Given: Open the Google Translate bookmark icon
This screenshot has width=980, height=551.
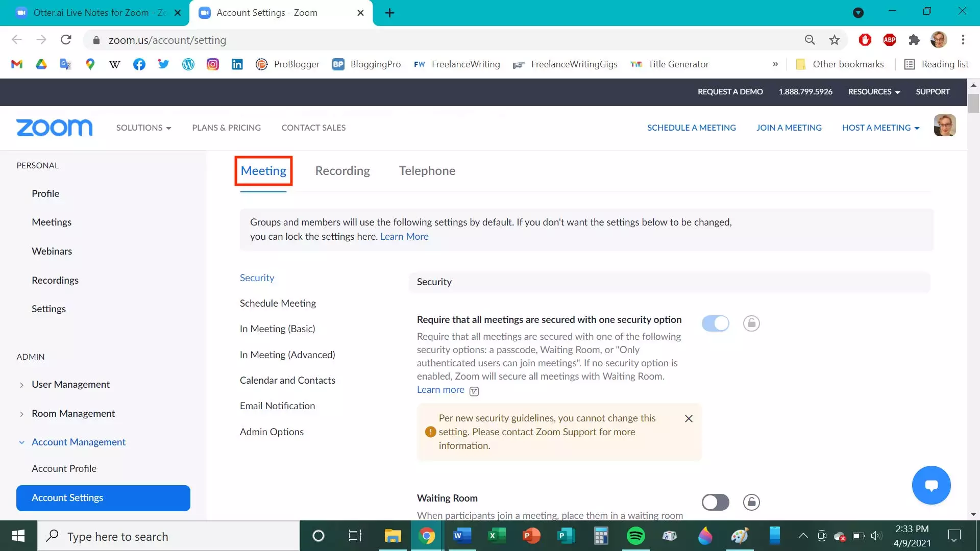Looking at the screenshot, I should pos(65,64).
